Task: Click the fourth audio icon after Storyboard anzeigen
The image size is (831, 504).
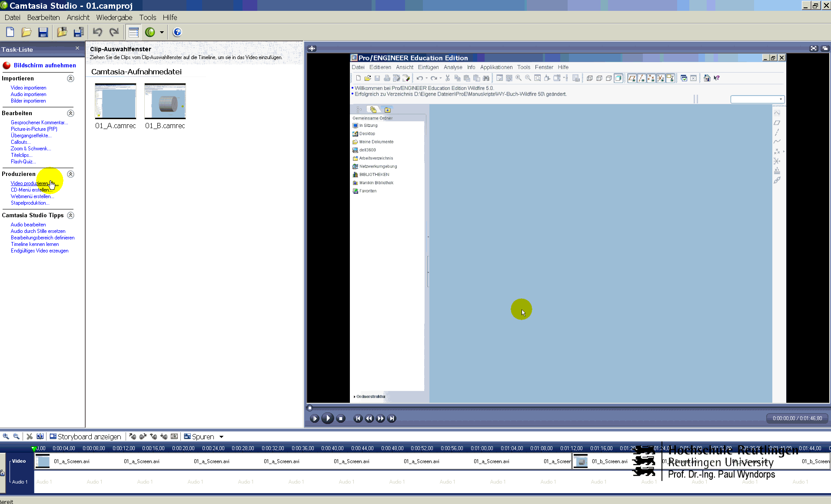Action: 164,436
